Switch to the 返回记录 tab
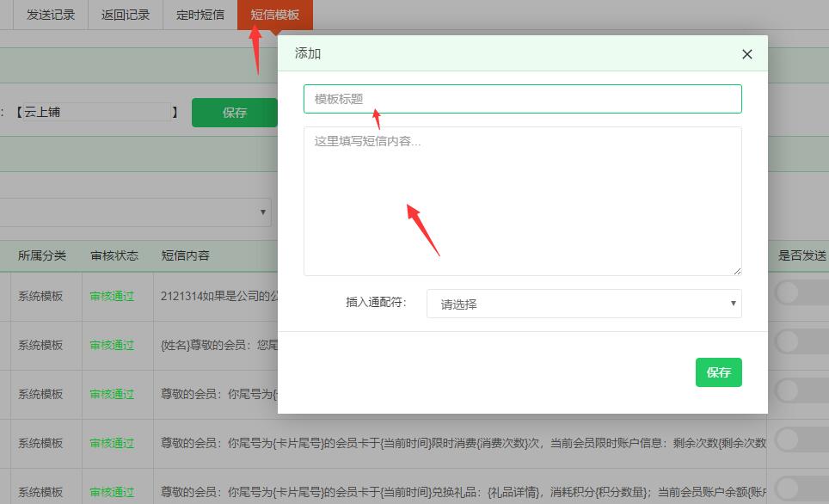The height and width of the screenshot is (504, 829). [x=125, y=14]
